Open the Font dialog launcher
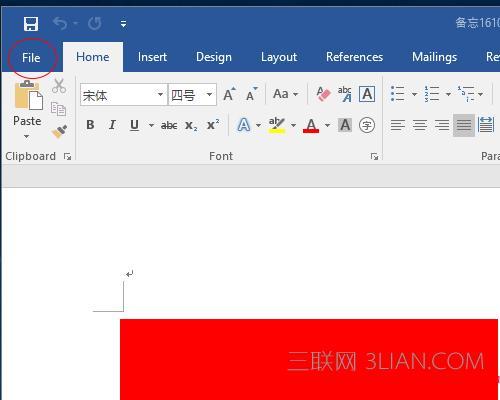 [374, 156]
